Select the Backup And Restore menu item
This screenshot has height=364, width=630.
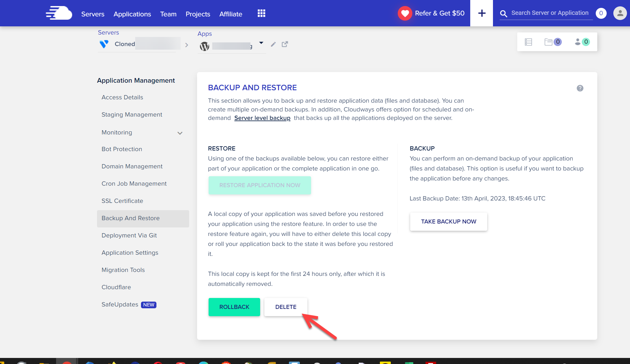(x=130, y=218)
